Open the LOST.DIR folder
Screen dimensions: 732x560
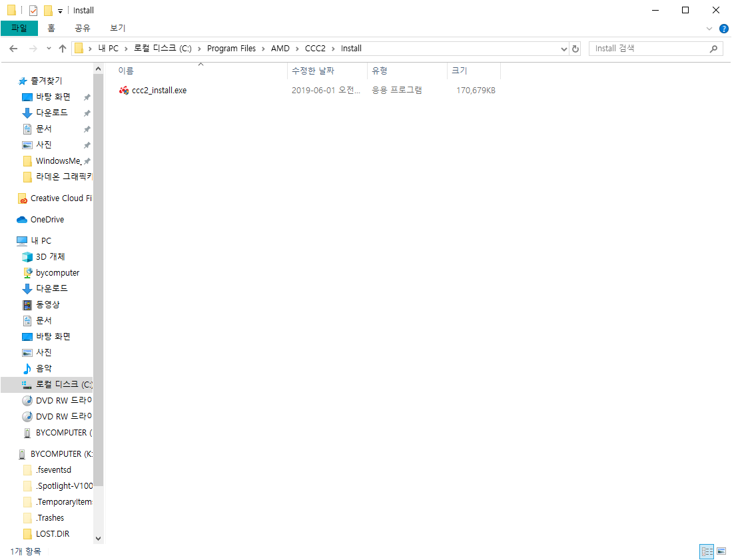[x=52, y=534]
